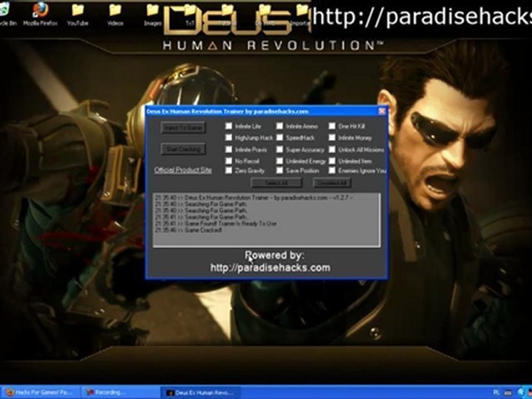This screenshot has height=399, width=532.
Task: Toggle the Zero Gravity checkbox
Action: coord(229,170)
